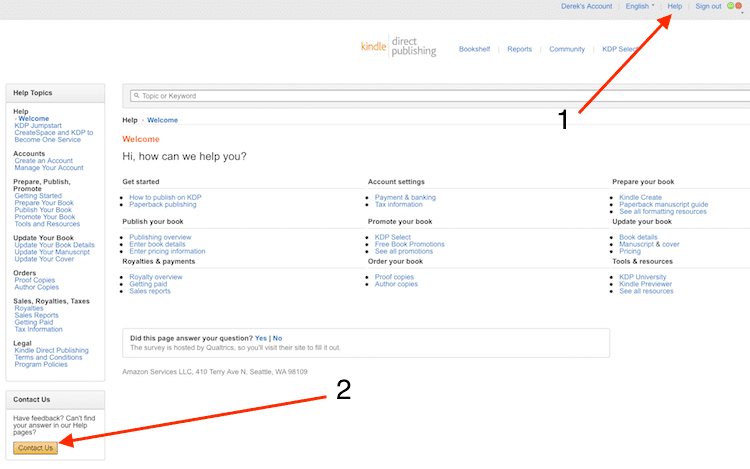Answer No to the page survey

coord(277,338)
